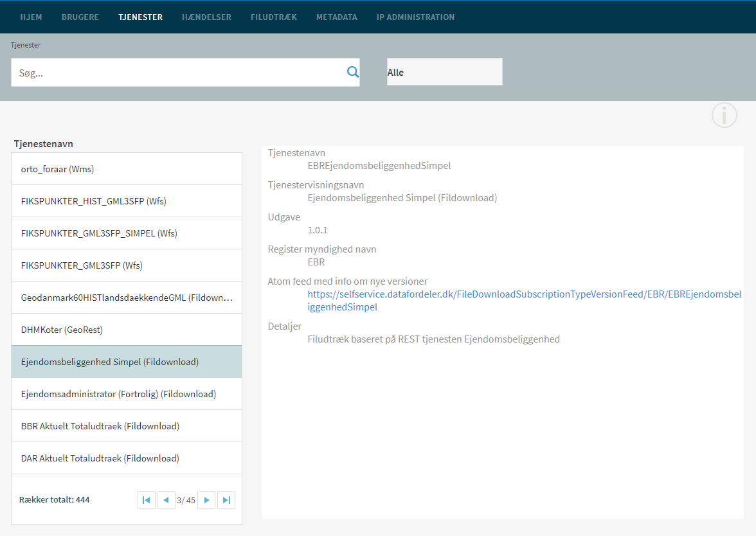Open the Hændelser menu item

point(206,17)
